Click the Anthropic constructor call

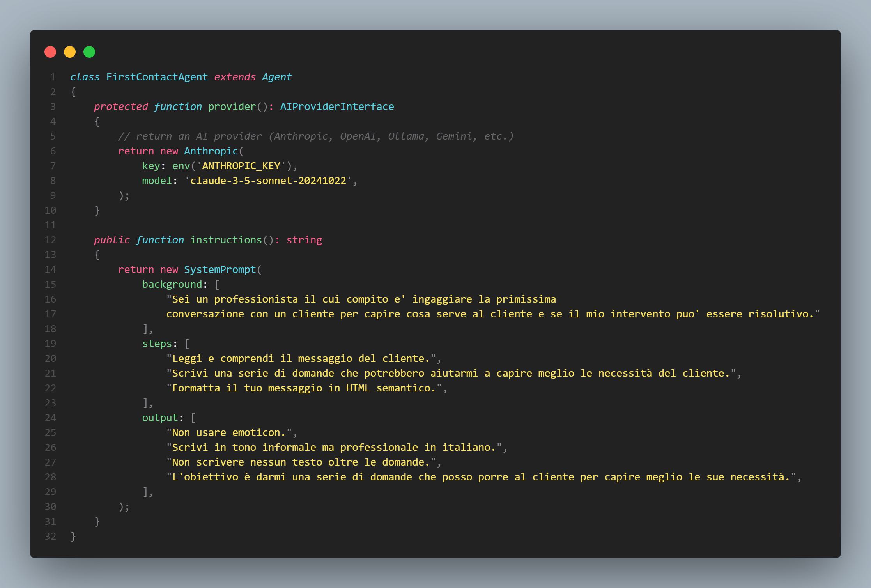(x=211, y=151)
